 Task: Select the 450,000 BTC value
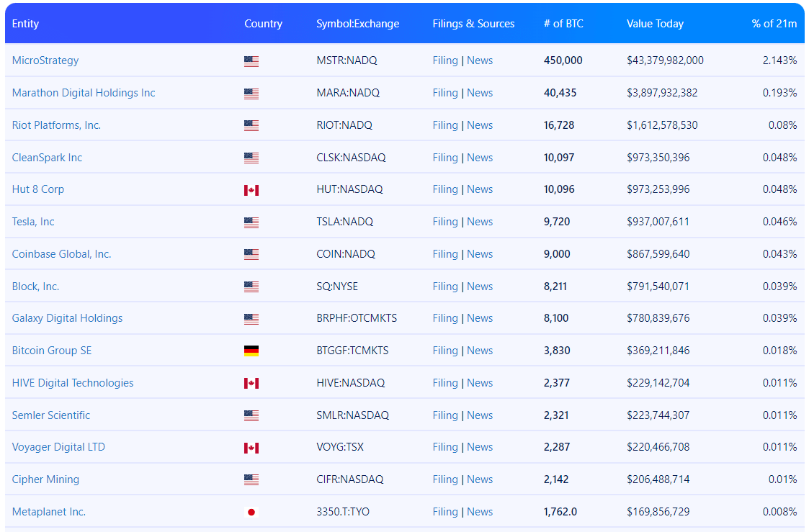point(563,60)
